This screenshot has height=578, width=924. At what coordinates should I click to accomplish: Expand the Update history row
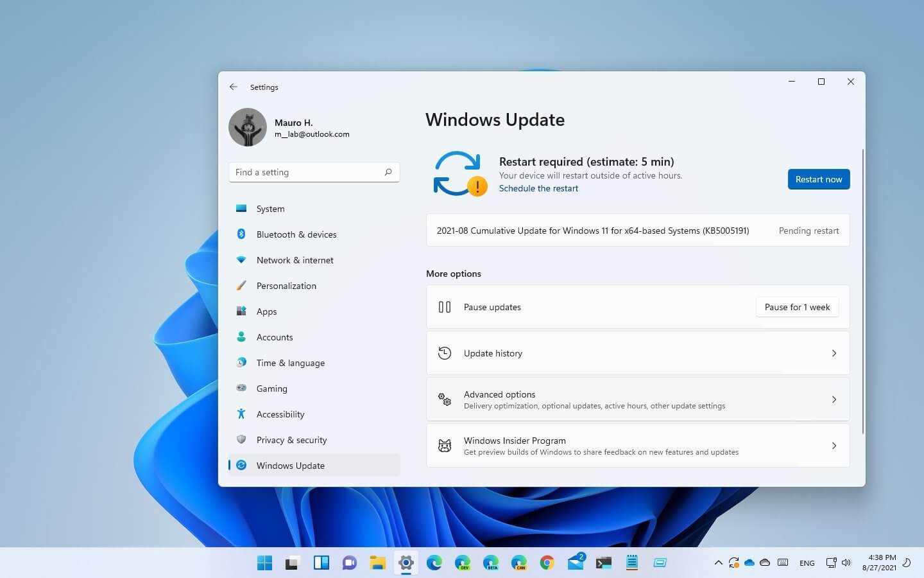coord(638,353)
